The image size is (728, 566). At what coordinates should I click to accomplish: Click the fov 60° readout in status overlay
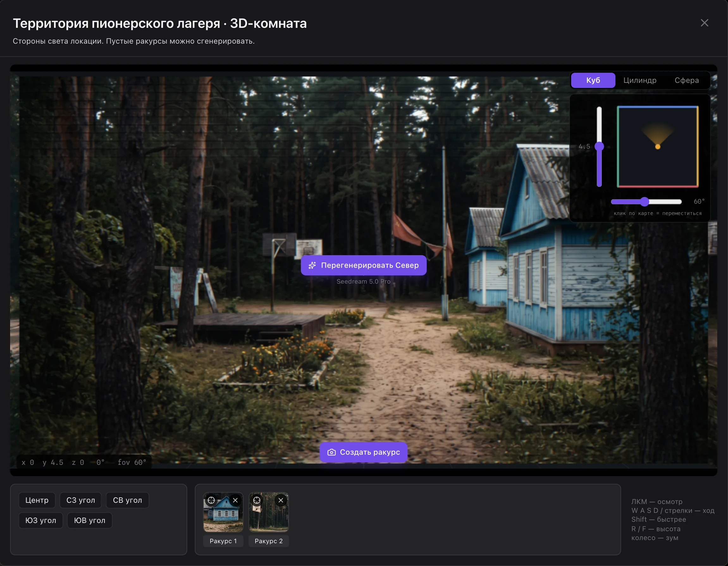tap(132, 463)
